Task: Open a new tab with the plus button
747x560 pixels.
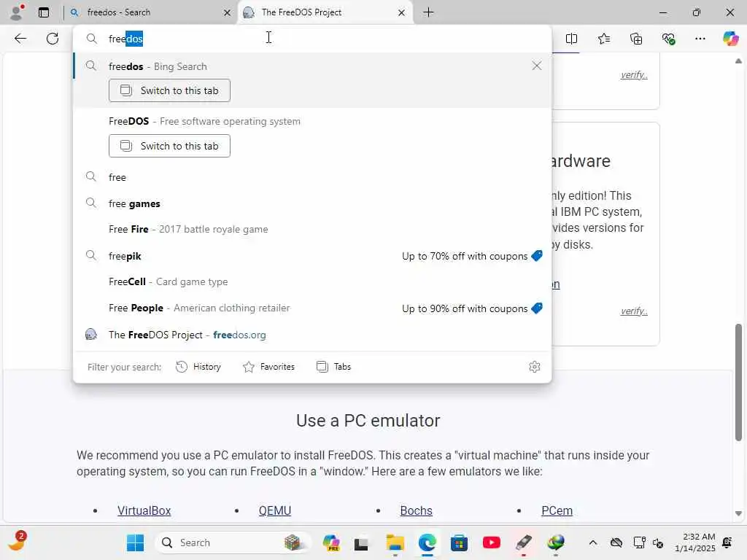Action: (x=428, y=12)
